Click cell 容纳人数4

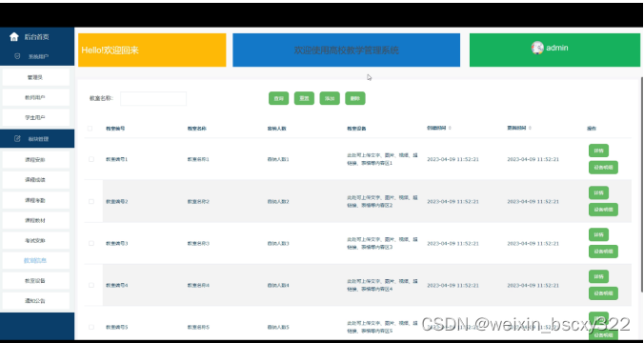(278, 285)
